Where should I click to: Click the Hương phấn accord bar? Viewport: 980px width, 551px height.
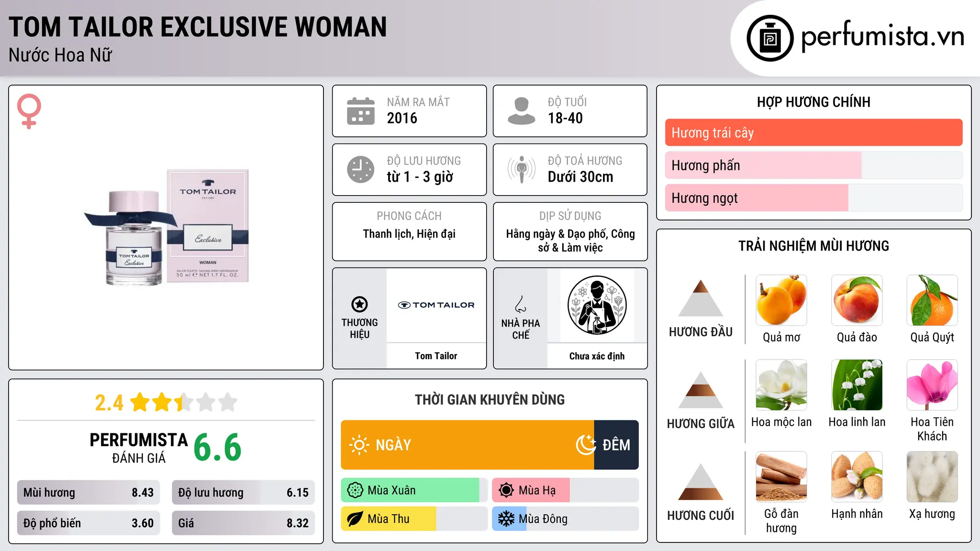pyautogui.click(x=813, y=165)
